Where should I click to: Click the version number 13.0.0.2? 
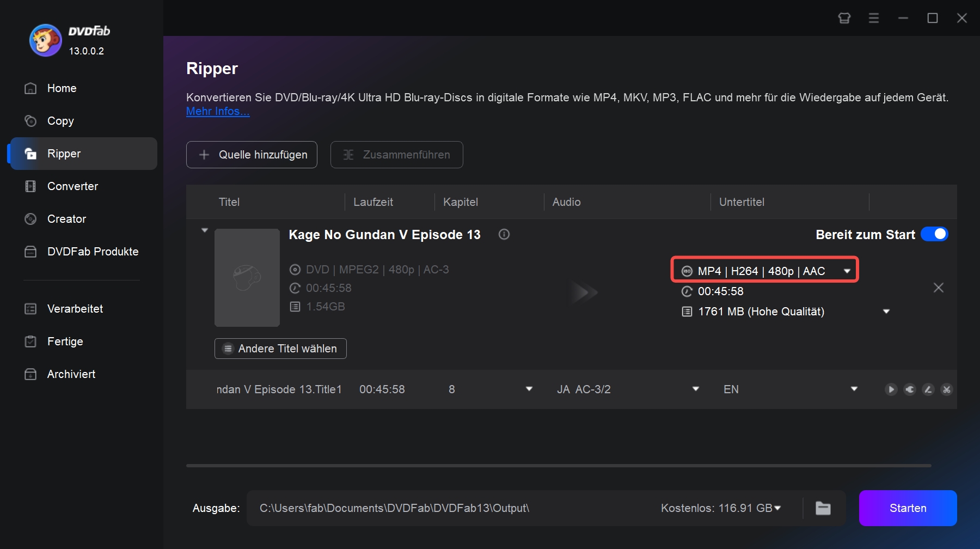[x=86, y=51]
